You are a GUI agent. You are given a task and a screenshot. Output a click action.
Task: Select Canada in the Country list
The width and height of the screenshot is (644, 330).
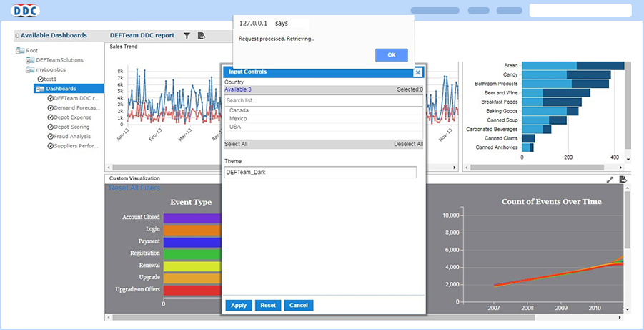click(x=239, y=110)
